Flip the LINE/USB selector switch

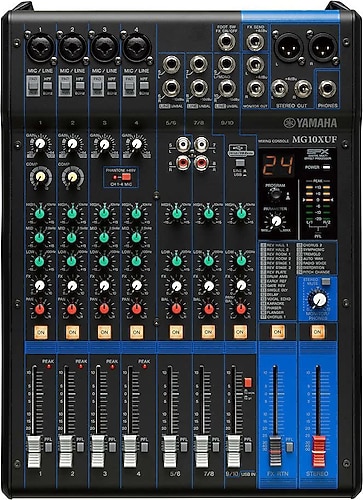pos(240,163)
